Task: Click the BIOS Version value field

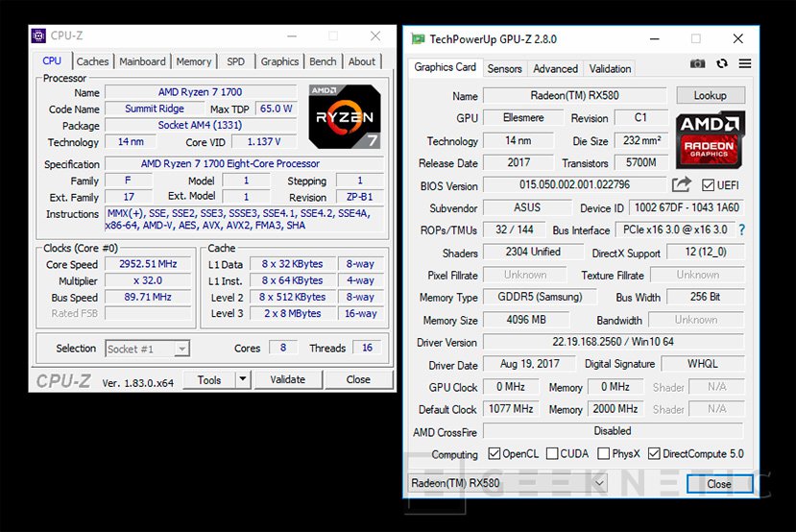Action: coord(573,185)
